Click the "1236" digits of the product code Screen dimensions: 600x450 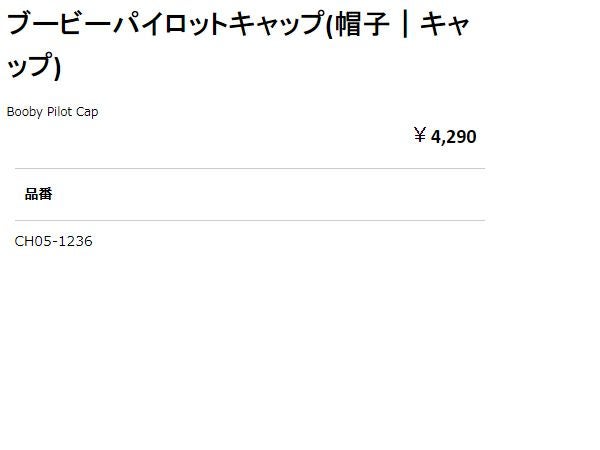coord(76,241)
